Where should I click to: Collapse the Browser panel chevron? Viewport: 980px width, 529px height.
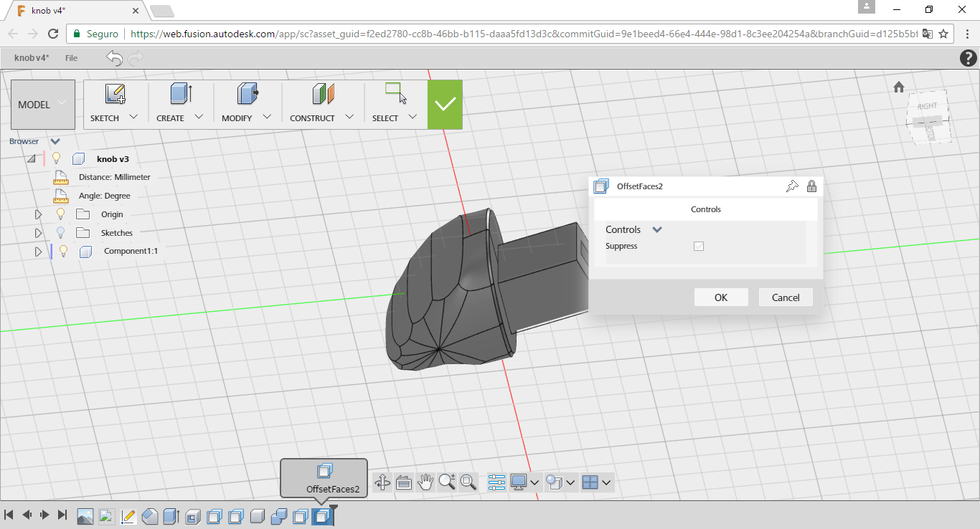55,141
